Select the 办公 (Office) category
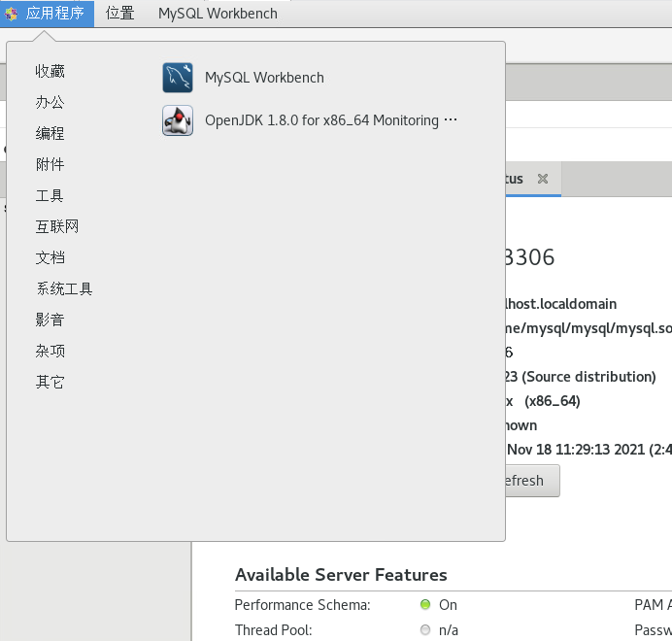672x641 pixels. [x=50, y=103]
